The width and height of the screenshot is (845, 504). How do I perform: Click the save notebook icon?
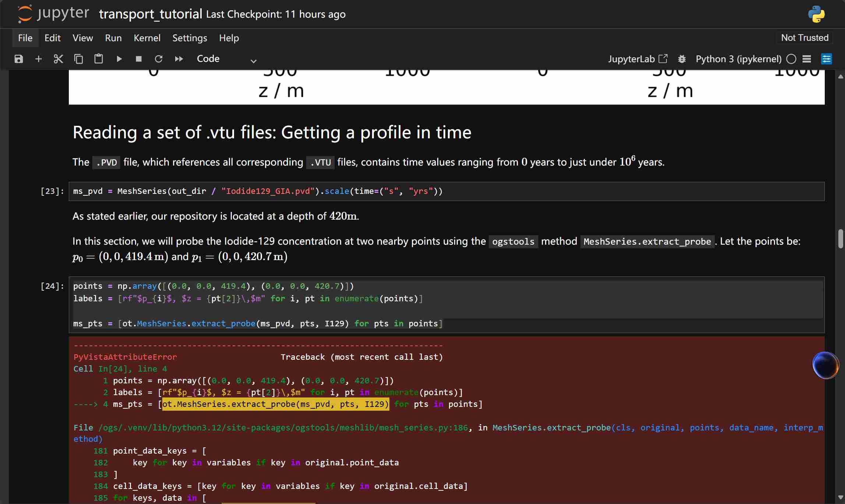pos(19,59)
